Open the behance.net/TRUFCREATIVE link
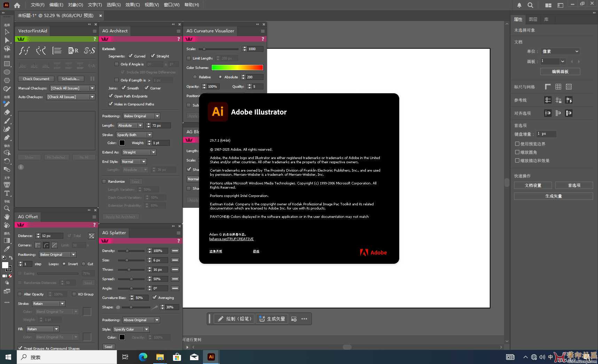Screen dimensions: 598x364 pos(231,239)
